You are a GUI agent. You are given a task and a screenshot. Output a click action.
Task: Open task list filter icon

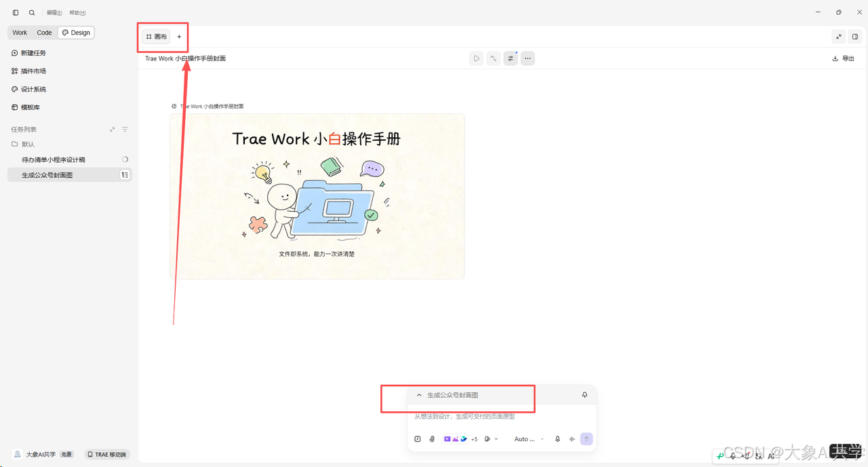pos(125,130)
